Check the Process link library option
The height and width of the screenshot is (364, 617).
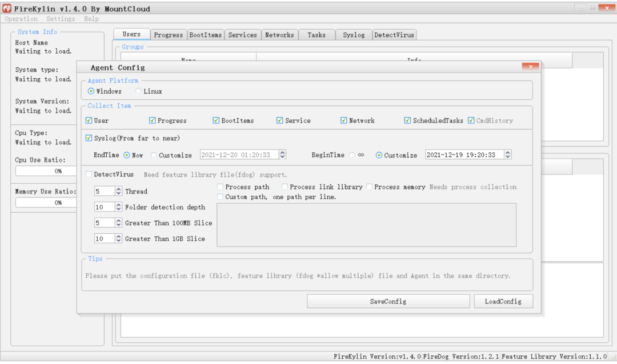pyautogui.click(x=285, y=187)
